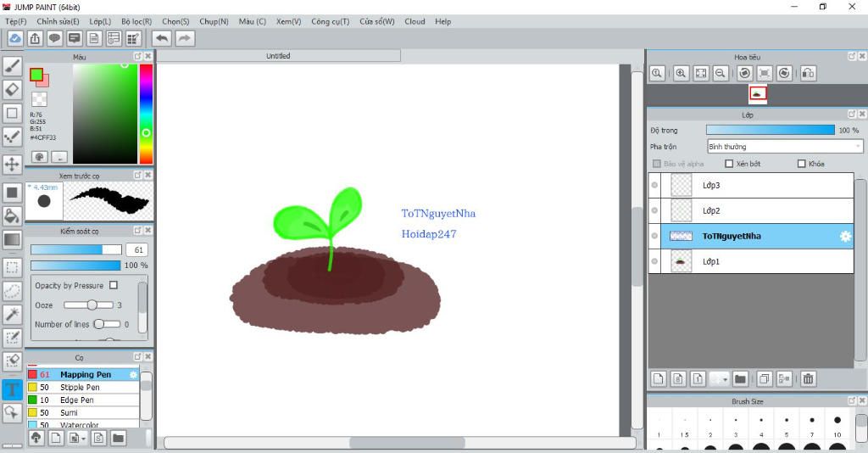Select the Sumi brush
Viewport: 868px width, 453px height.
pyautogui.click(x=82, y=412)
